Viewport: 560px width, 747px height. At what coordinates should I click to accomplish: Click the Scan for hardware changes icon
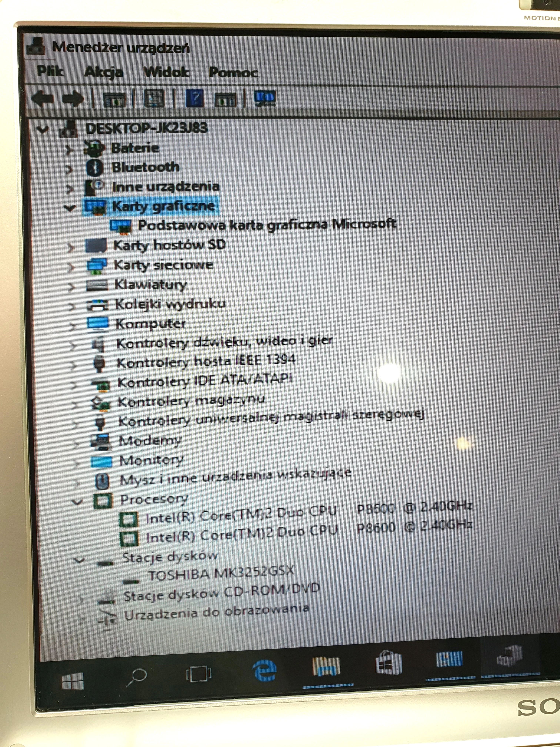[265, 98]
